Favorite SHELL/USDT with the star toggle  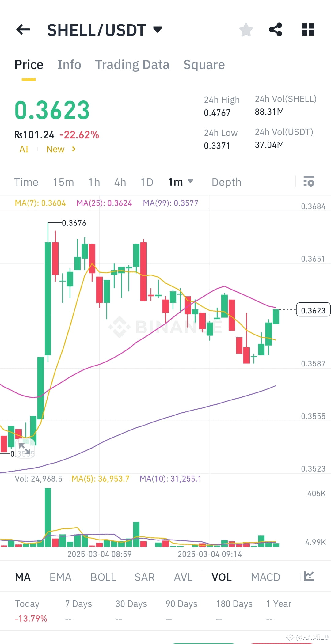[246, 29]
